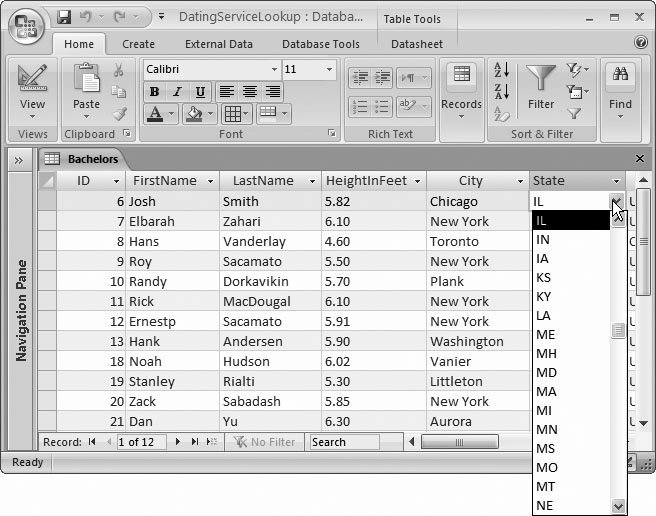Open the Records button in ribbon

461,88
